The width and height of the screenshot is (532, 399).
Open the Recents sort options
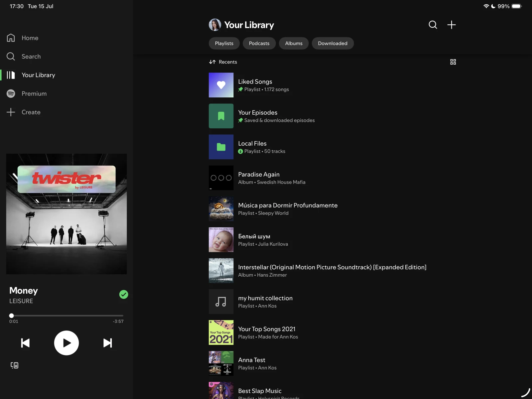point(223,62)
